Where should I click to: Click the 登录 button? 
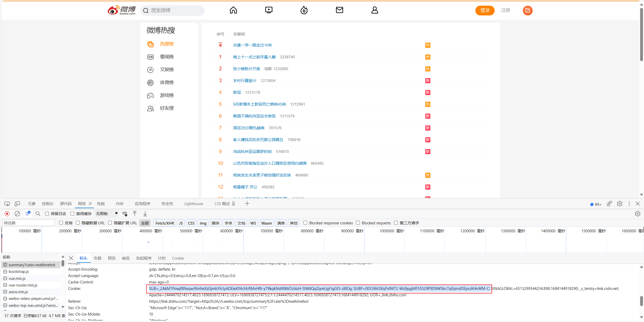point(485,10)
